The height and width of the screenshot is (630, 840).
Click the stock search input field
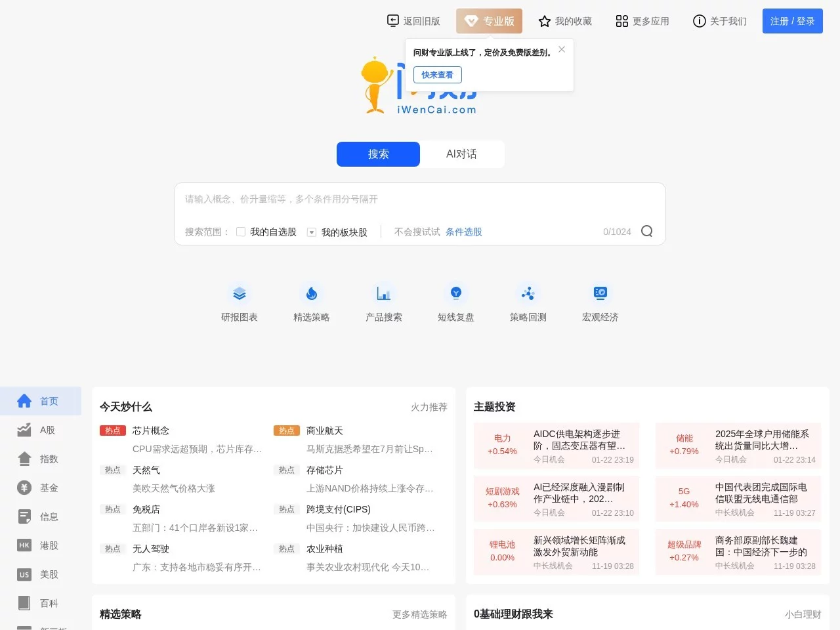(x=420, y=199)
